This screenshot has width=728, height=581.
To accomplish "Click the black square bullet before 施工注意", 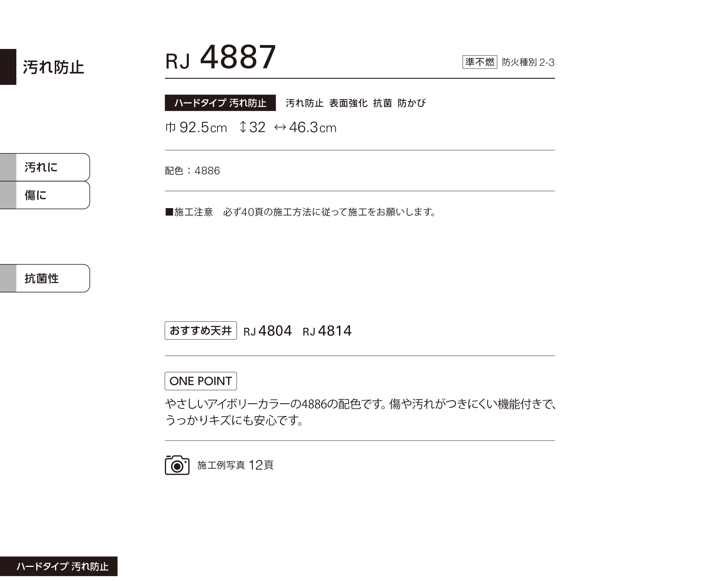I will [x=169, y=212].
